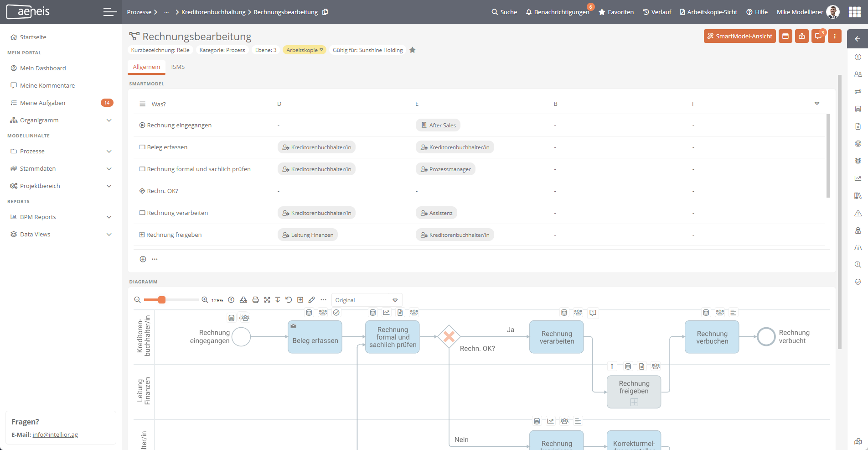Click the diagram zoom slider handle
Viewport: 868px width, 450px height.
(x=162, y=300)
